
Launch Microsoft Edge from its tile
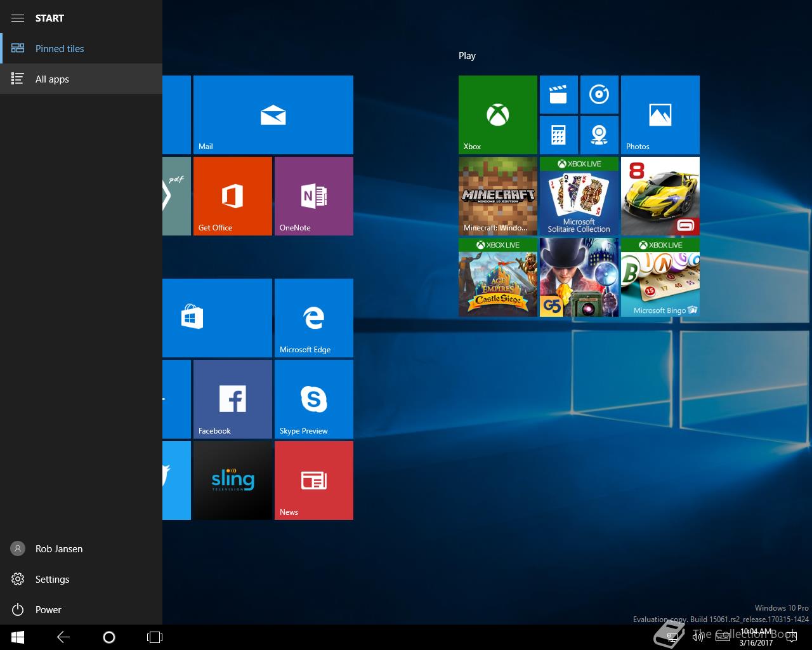tap(313, 318)
